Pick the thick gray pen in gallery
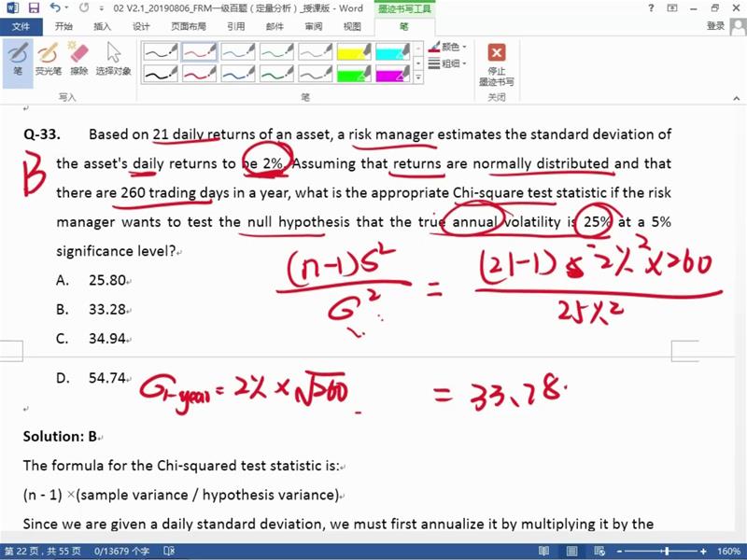The image size is (747, 560). [x=315, y=74]
